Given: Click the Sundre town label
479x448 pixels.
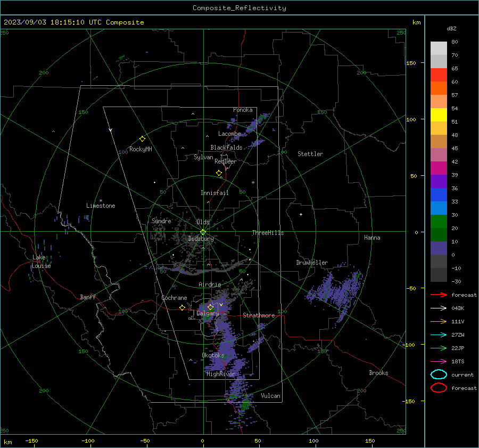Looking at the screenshot, I should click(161, 221).
